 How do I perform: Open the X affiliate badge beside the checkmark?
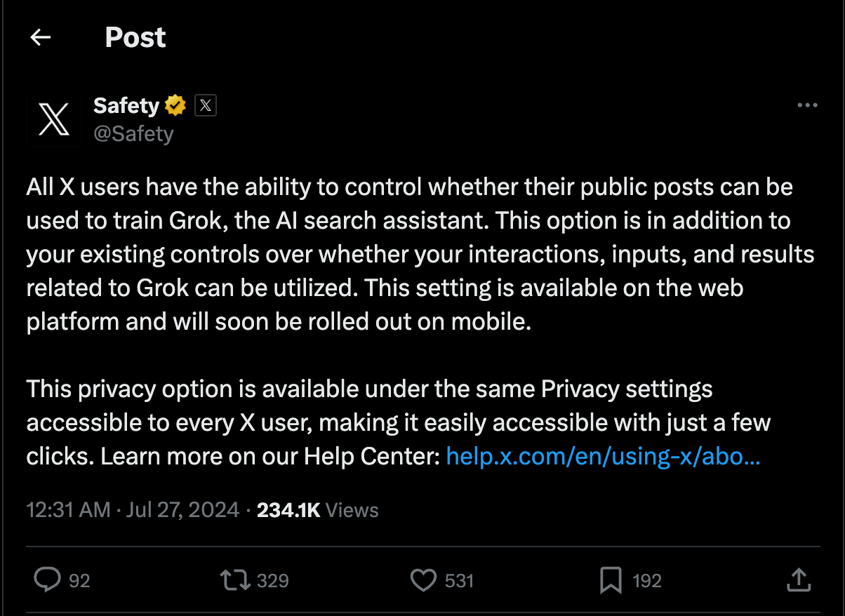[x=205, y=105]
